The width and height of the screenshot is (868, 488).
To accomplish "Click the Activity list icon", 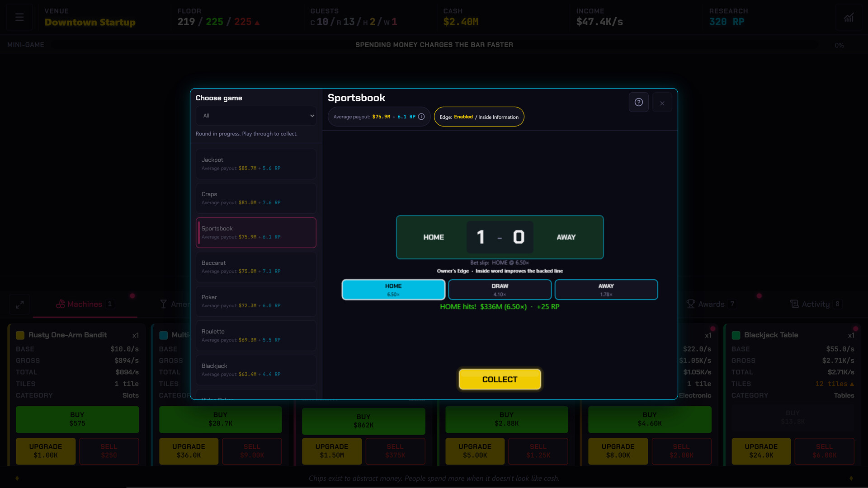I will point(794,304).
